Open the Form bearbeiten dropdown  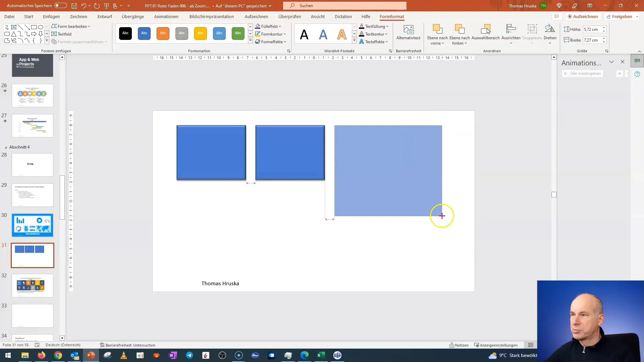pyautogui.click(x=71, y=26)
